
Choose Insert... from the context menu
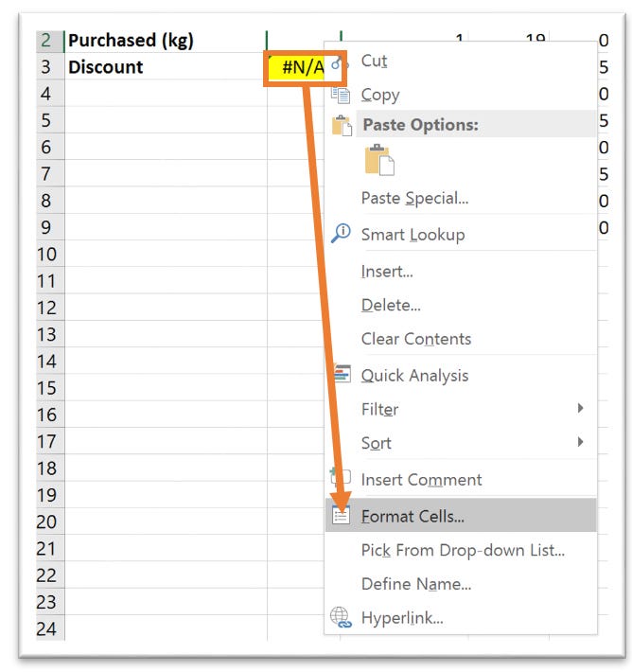click(x=387, y=272)
